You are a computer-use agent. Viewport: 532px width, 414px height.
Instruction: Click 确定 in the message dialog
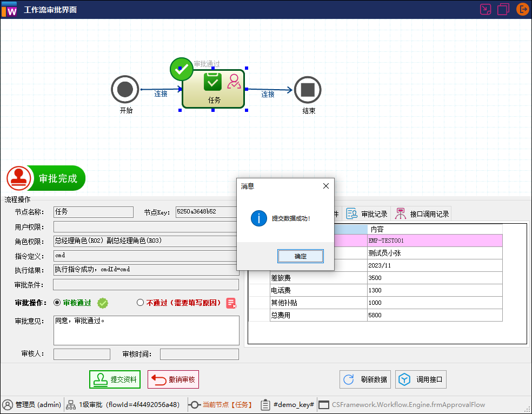click(x=300, y=256)
